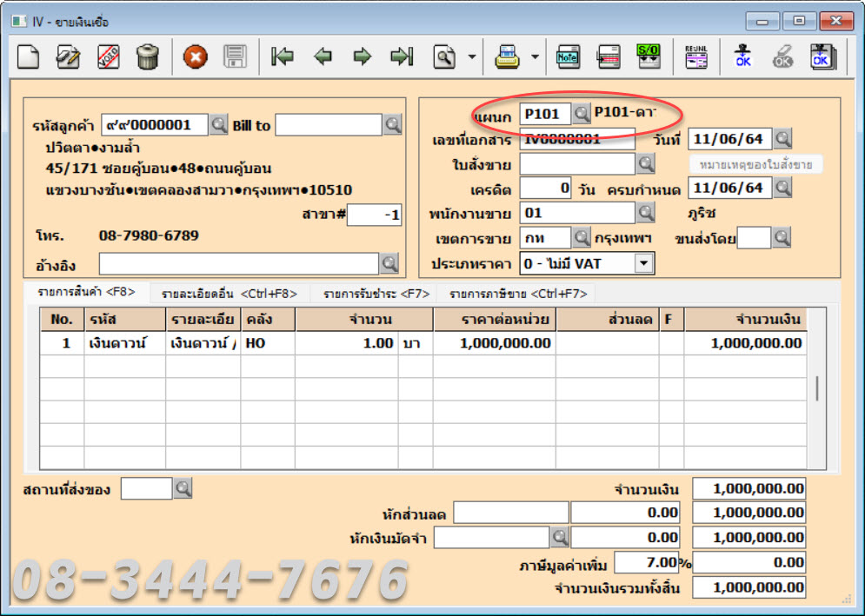Click the blue OK approve icon
This screenshot has height=616, width=865.
point(742,56)
